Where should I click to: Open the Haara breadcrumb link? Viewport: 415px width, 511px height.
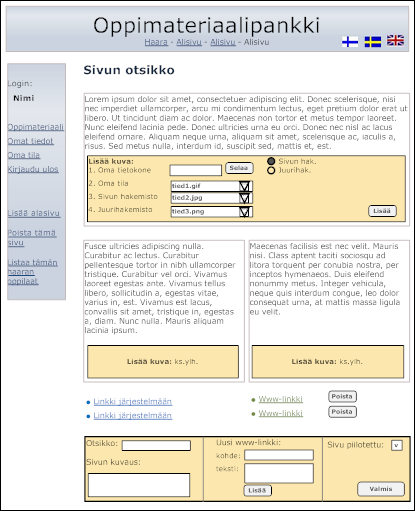click(x=156, y=42)
